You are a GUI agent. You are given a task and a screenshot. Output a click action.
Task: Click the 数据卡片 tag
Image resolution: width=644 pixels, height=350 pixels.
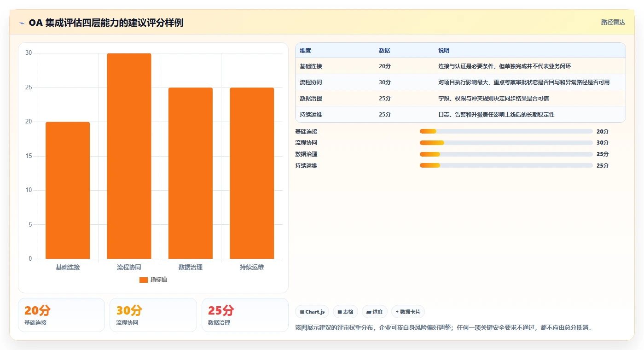pyautogui.click(x=408, y=312)
